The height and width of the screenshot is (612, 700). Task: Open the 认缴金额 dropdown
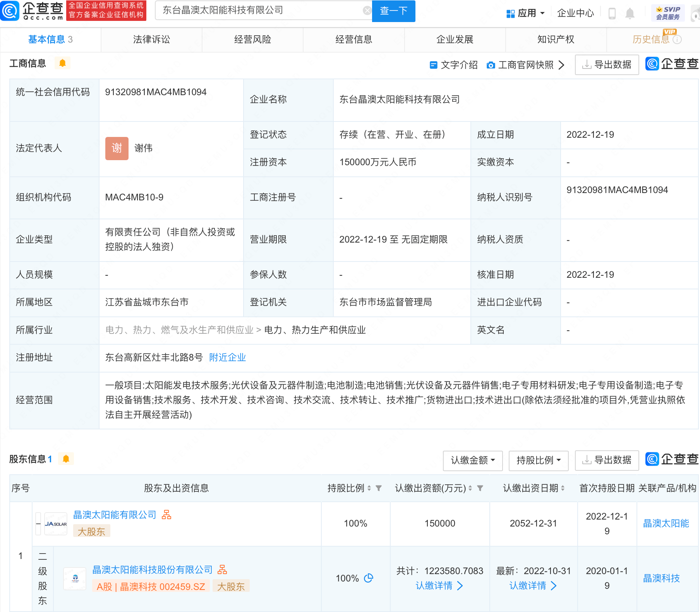pyautogui.click(x=473, y=460)
